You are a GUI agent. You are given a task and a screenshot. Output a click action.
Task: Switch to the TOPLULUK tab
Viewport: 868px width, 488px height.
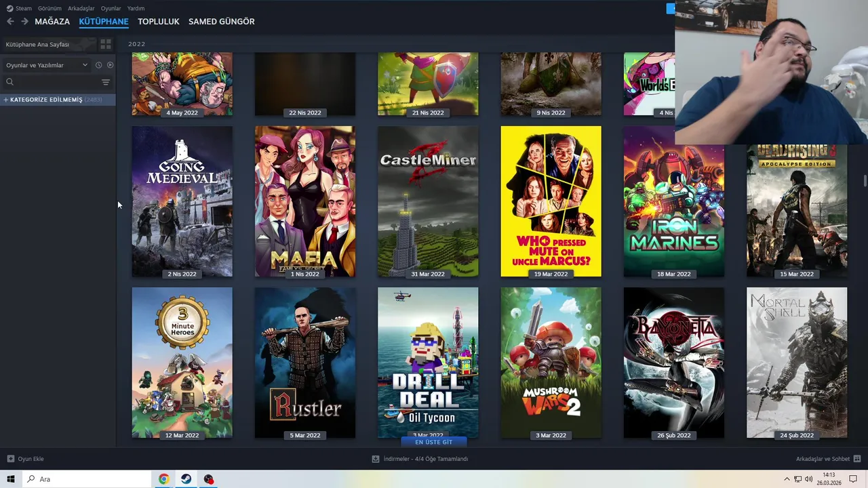(x=159, y=22)
